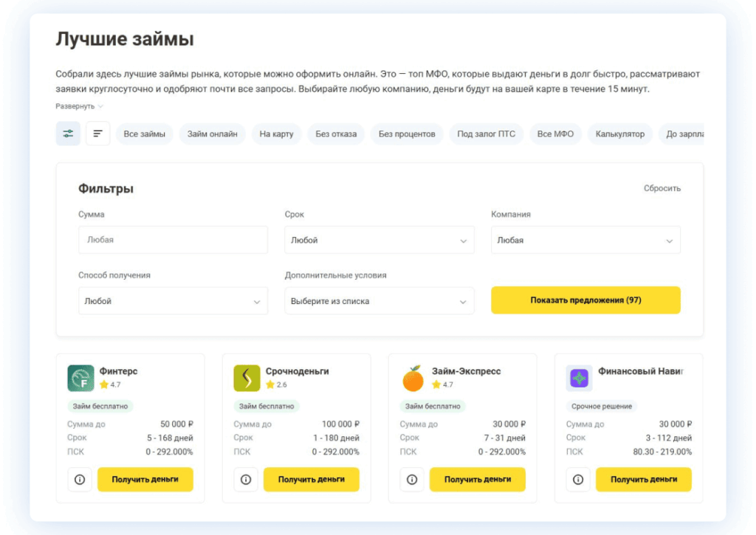Click the 1 - 180 дней term
The image size is (756, 535).
pos(336,438)
